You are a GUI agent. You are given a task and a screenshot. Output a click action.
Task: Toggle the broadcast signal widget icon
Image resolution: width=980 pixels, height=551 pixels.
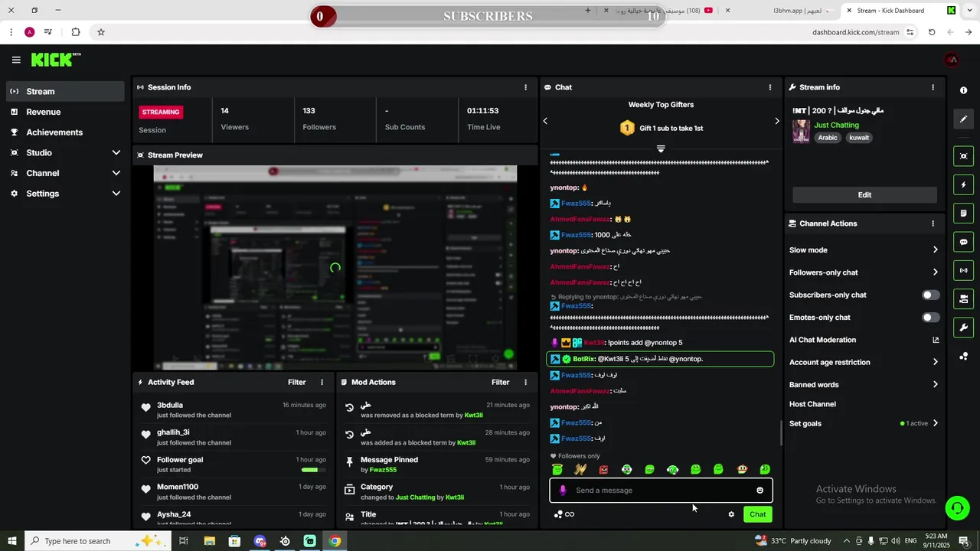963,270
